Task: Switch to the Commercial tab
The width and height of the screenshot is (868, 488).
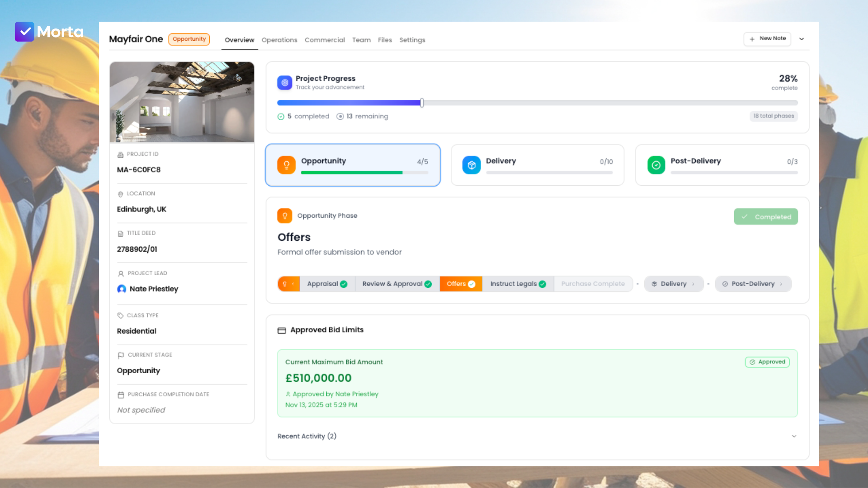Action: [325, 40]
